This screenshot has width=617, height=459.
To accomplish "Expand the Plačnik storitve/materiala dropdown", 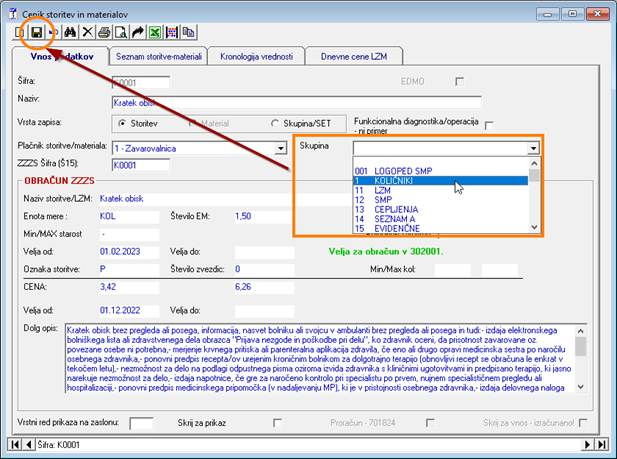I will click(x=281, y=147).
